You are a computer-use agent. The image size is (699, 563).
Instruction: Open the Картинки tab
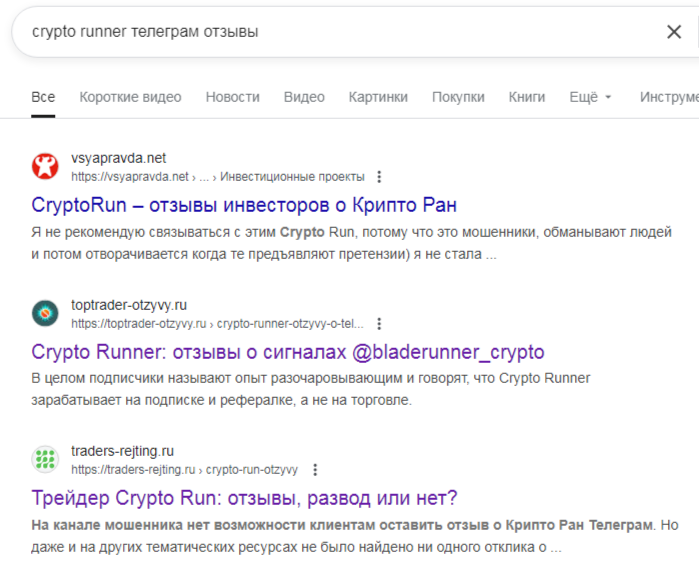point(378,97)
